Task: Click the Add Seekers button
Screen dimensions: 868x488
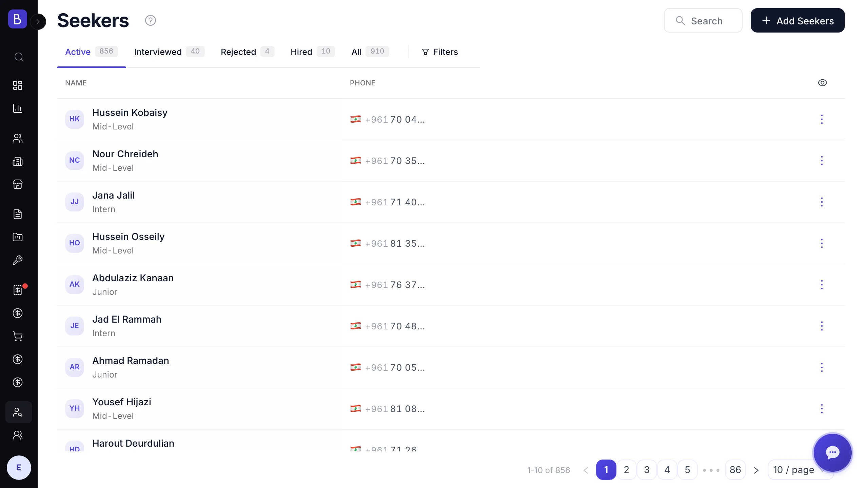Action: coord(797,21)
